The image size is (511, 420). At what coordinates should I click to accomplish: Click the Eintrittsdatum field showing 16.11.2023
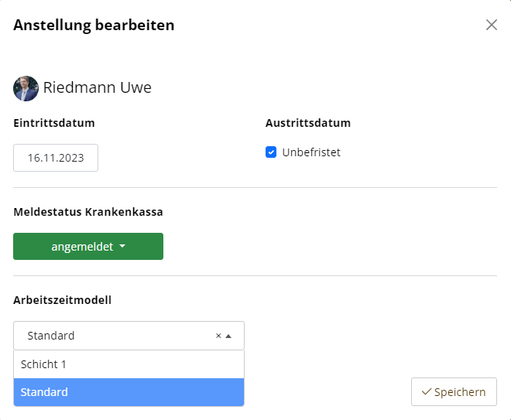point(56,158)
